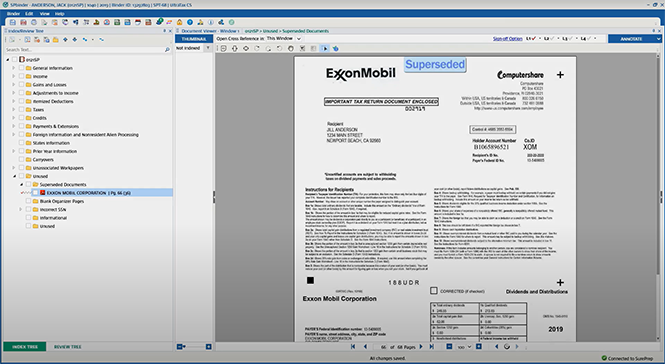
Task: Jump to the last page
Action: point(432,347)
